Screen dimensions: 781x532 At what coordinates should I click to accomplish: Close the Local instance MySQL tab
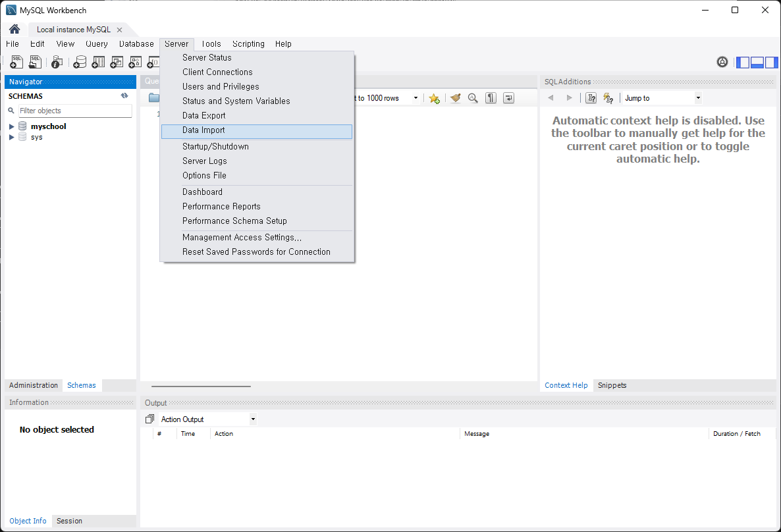120,30
